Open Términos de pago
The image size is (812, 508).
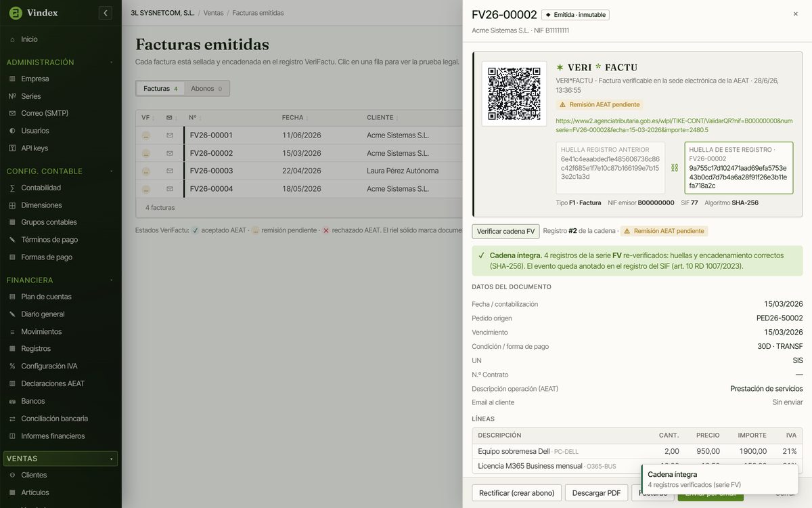pyautogui.click(x=49, y=240)
